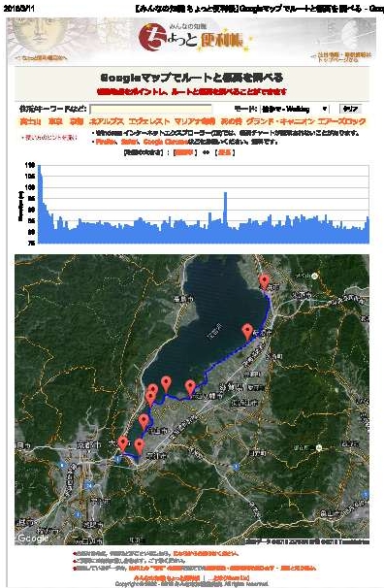Choose the 北アルプス preset link

[107, 121]
